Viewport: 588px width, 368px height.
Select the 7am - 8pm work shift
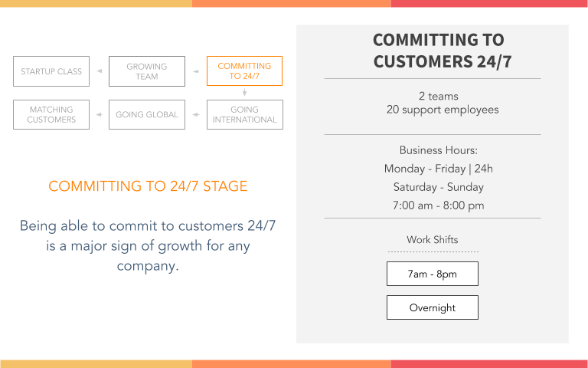coord(433,274)
